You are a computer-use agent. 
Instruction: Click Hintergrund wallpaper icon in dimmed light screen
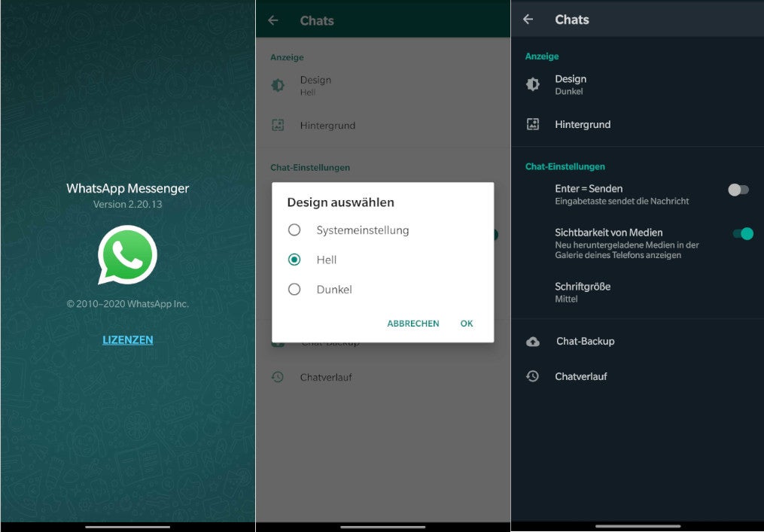[x=278, y=125]
